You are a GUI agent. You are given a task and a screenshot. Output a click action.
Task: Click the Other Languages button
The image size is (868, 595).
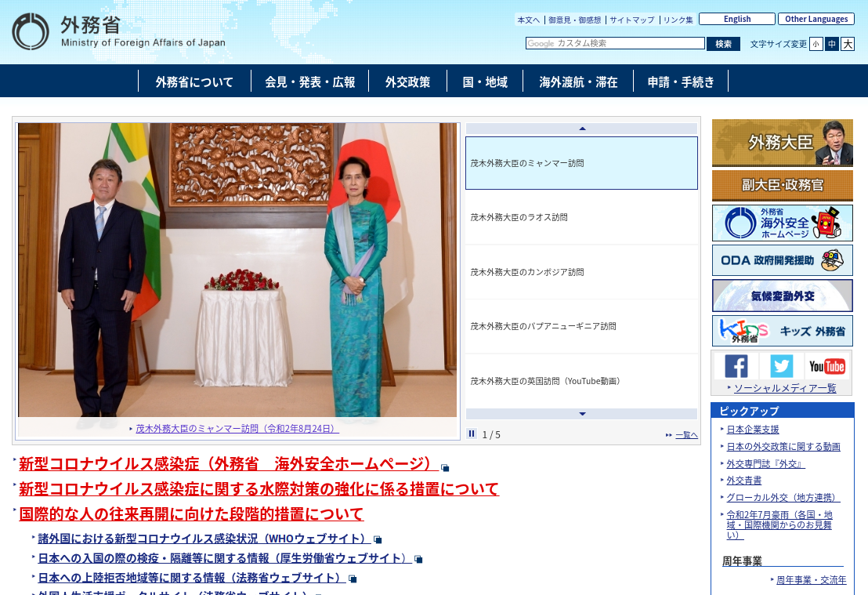pos(816,19)
